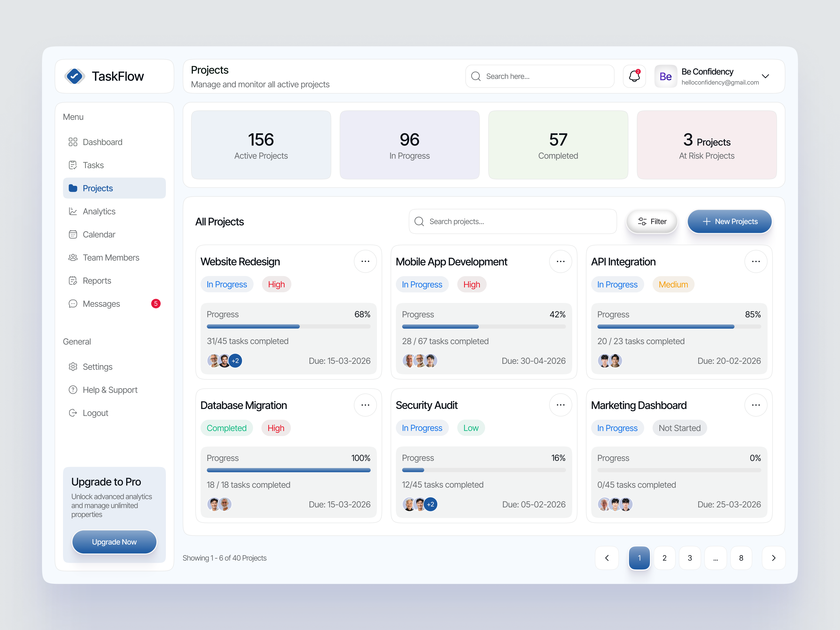
Task: Select Projects in the sidebar menu
Action: click(98, 188)
